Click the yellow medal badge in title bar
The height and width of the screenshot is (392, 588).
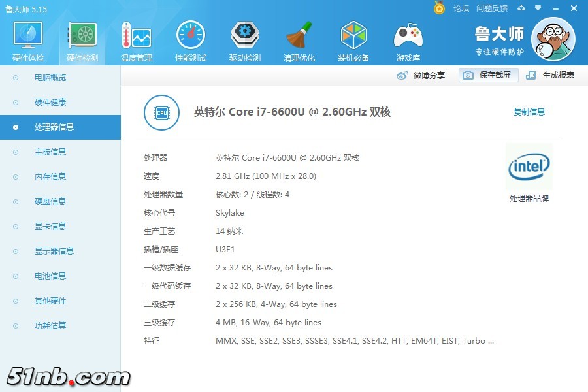click(440, 8)
